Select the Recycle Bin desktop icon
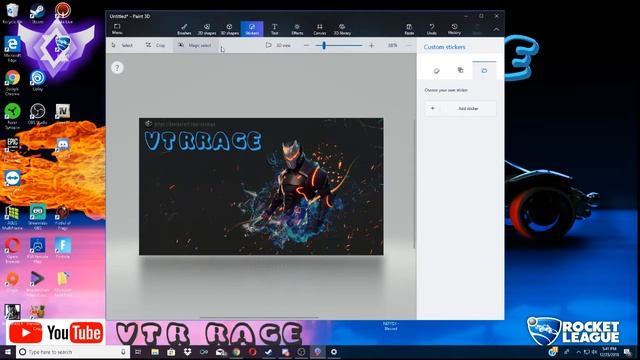640x360 pixels. (x=12, y=13)
